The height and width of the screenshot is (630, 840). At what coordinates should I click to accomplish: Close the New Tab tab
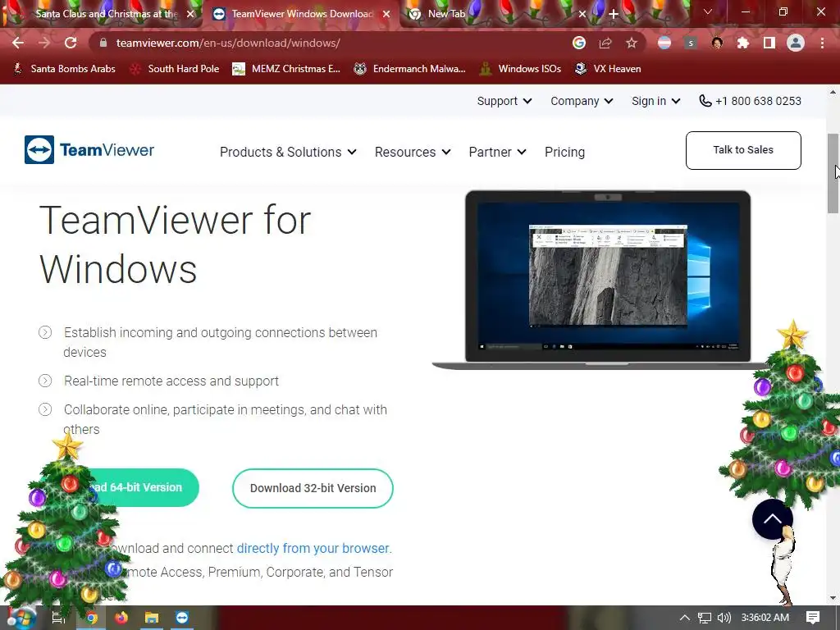pos(582,14)
